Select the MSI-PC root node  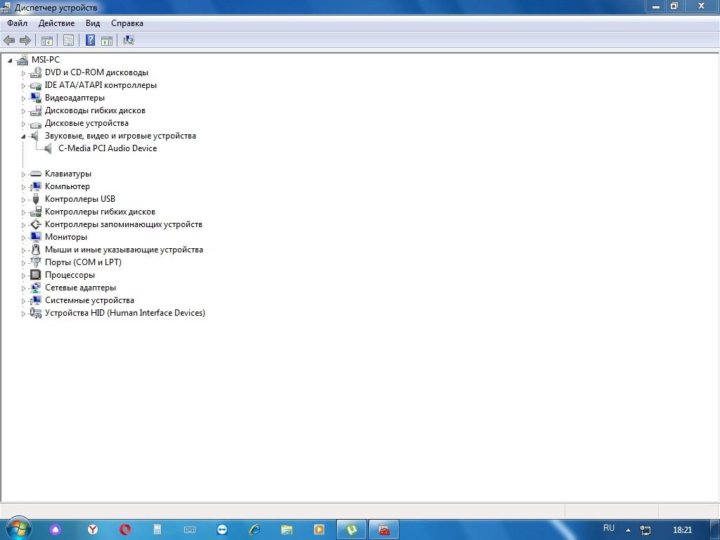point(45,60)
